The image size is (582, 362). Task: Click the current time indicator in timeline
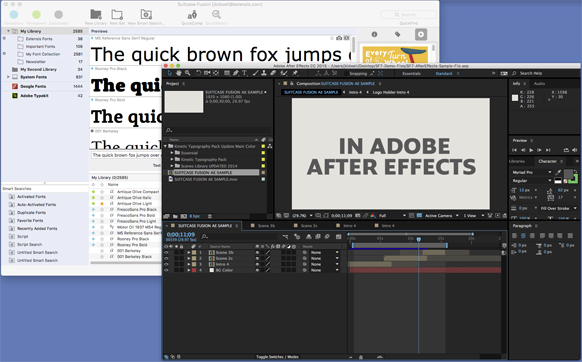pyautogui.click(x=419, y=239)
